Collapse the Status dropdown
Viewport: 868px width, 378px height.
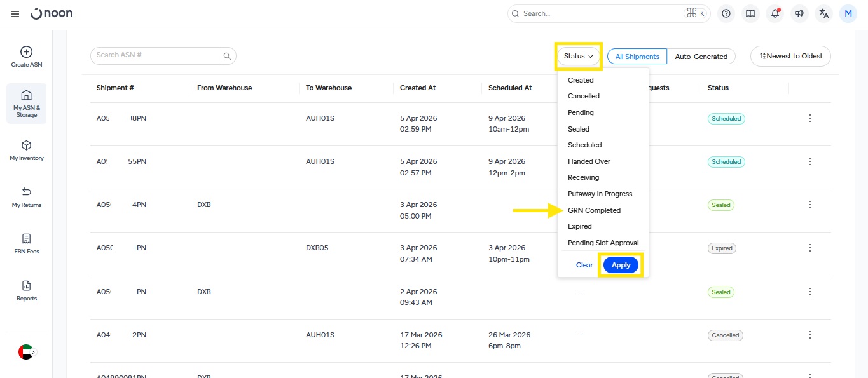579,56
